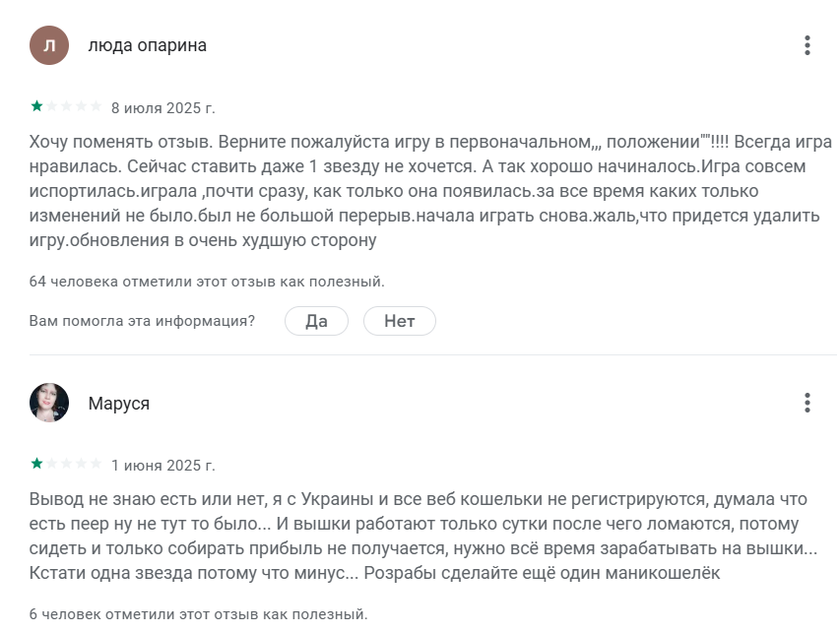The image size is (840, 633).
Task: Open the options menu for люда опарина's review
Action: coord(807,45)
